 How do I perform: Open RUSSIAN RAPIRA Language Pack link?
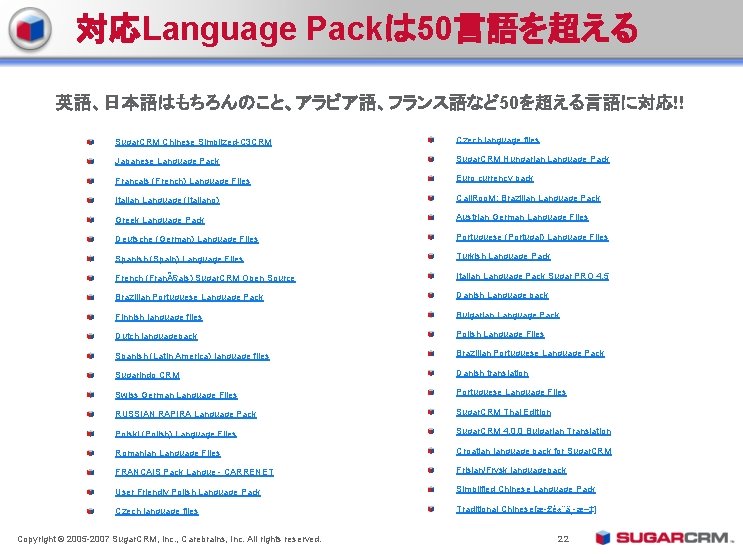(x=186, y=414)
